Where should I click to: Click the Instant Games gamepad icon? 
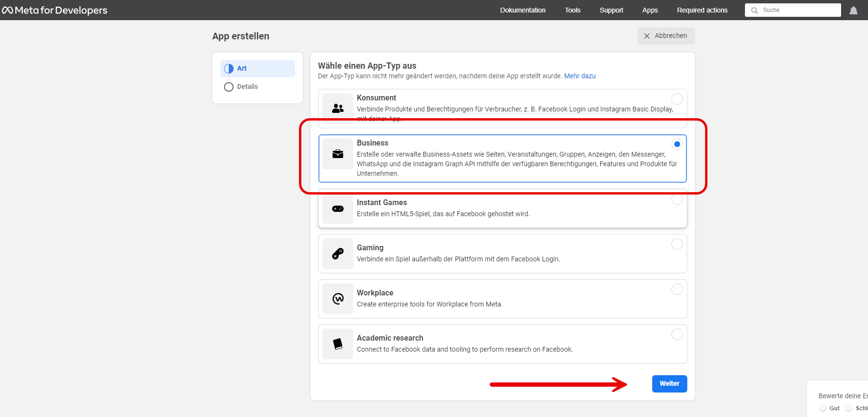point(338,208)
